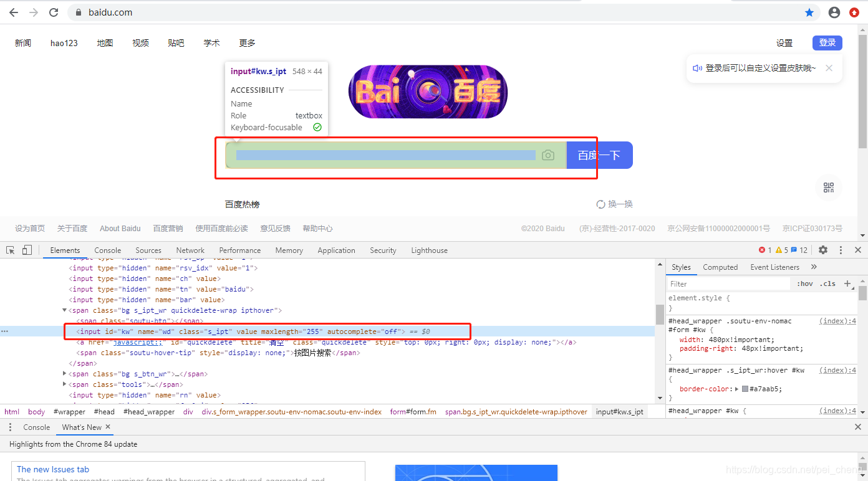Open the Performance tab
This screenshot has width=868, height=481.
tap(240, 250)
